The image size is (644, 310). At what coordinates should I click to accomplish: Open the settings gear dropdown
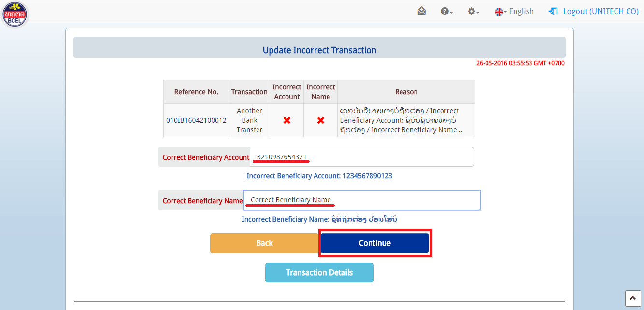tap(473, 11)
